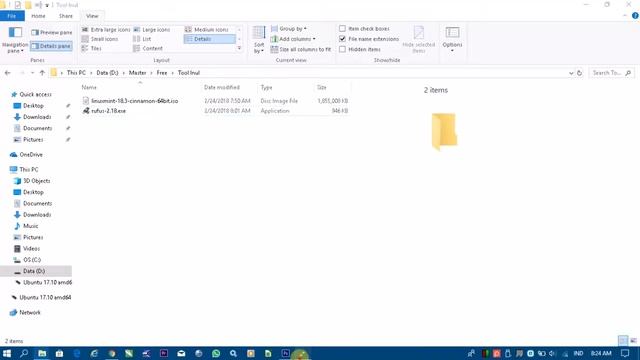The image size is (640, 360).
Task: Select Details layout option
Action: pyautogui.click(x=210, y=39)
